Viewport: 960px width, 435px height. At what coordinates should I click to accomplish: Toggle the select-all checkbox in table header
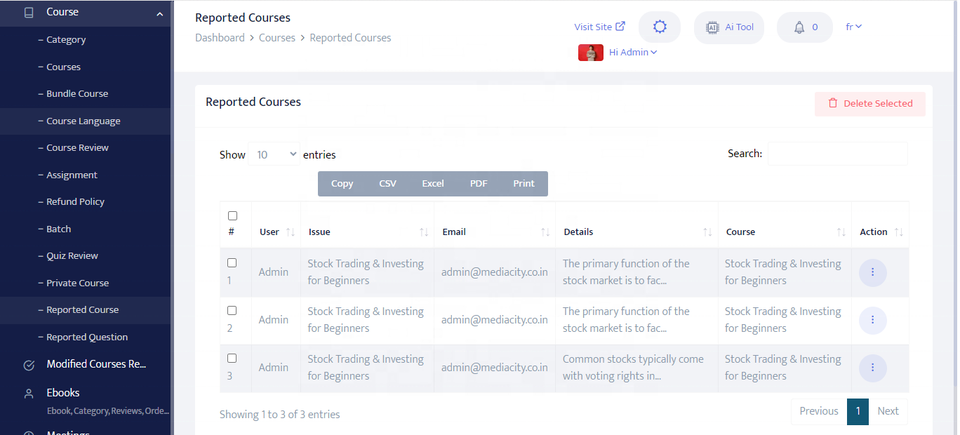click(x=233, y=216)
